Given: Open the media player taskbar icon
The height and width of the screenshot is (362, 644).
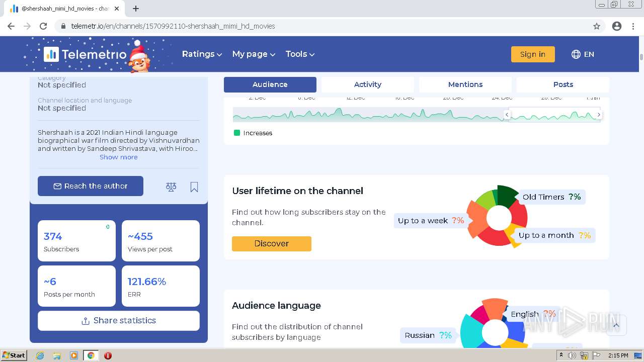Looking at the screenshot, I should click(74, 355).
